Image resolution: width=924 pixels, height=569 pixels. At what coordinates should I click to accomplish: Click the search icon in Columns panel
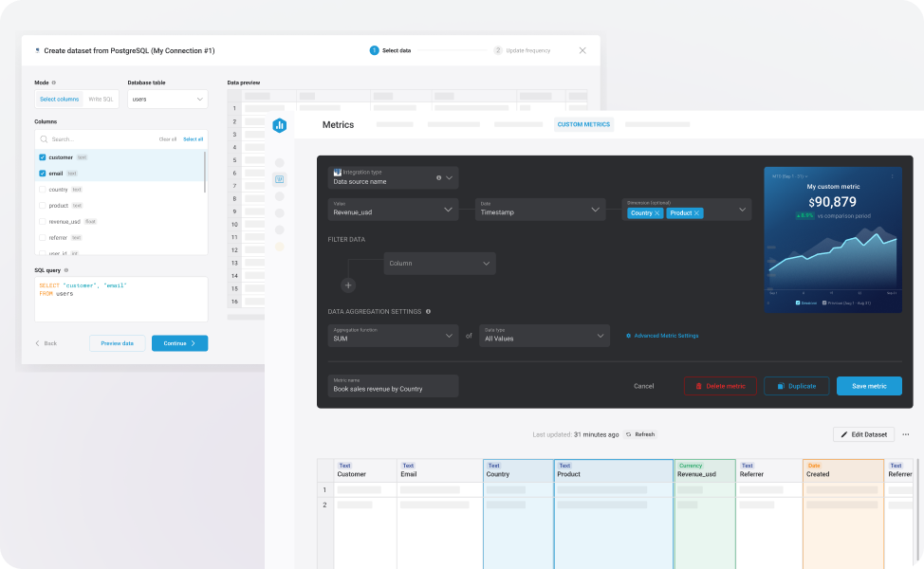coord(43,138)
